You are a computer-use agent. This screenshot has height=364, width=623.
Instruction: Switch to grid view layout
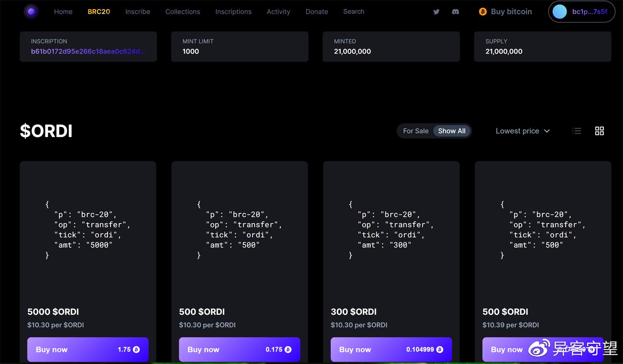tap(599, 131)
